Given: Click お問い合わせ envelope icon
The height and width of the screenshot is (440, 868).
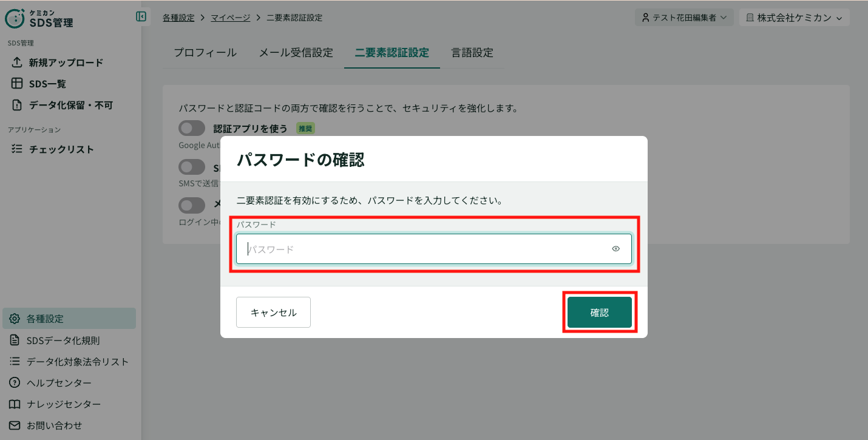Looking at the screenshot, I should (x=15, y=425).
